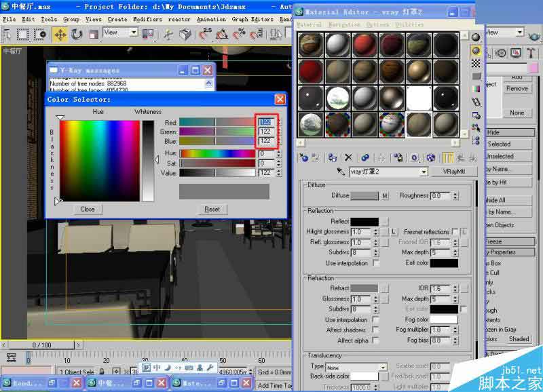
Task: Enable Use interpolation under Reflection
Action: point(377,263)
